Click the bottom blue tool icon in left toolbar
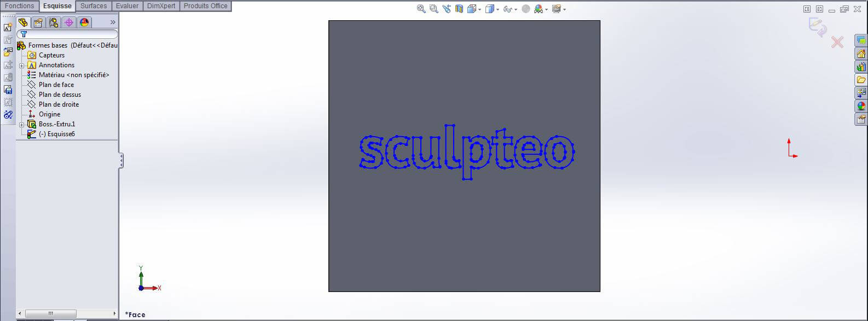 8,115
